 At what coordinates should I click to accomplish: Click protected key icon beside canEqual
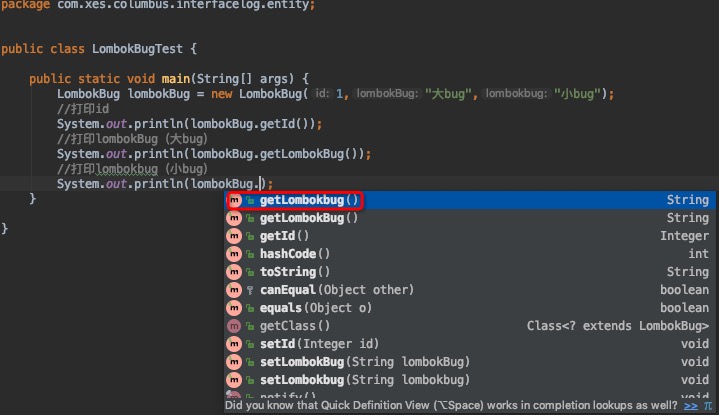(x=250, y=290)
